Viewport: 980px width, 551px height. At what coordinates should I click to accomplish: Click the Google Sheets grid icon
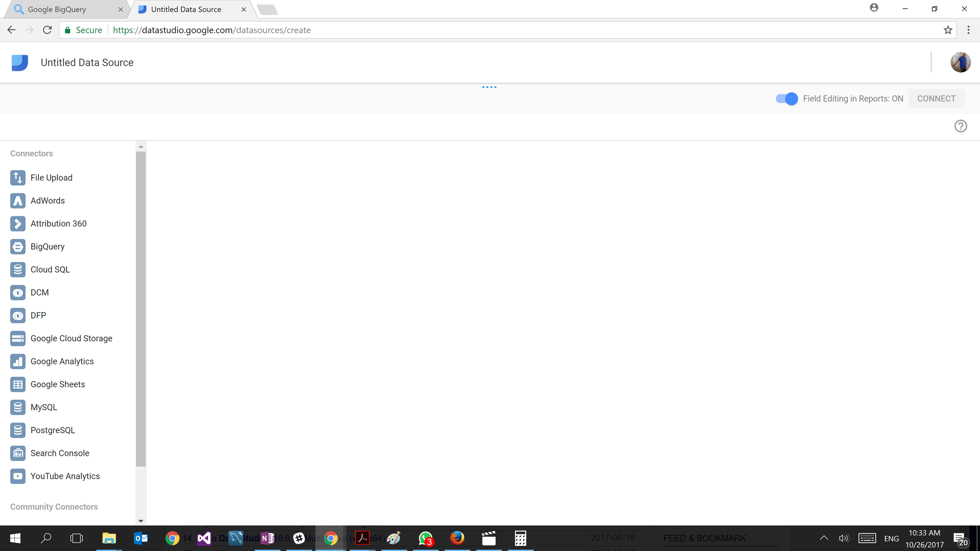click(x=18, y=384)
